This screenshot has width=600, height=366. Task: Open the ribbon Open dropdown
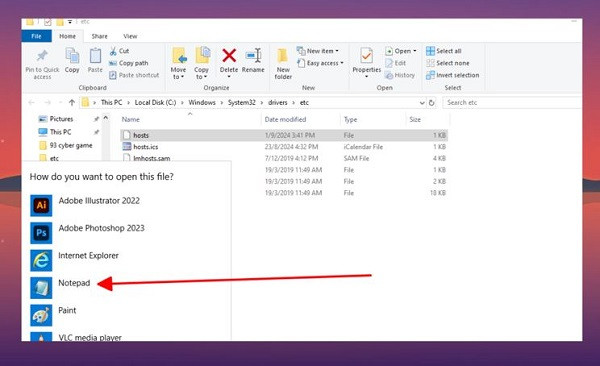pyautogui.click(x=401, y=51)
